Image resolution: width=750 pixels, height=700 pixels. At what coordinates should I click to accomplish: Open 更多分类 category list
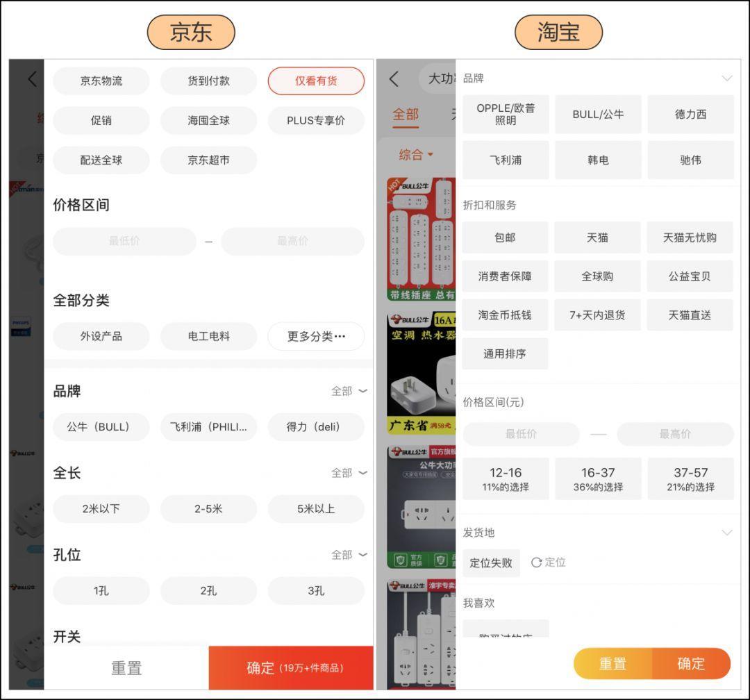(x=316, y=336)
